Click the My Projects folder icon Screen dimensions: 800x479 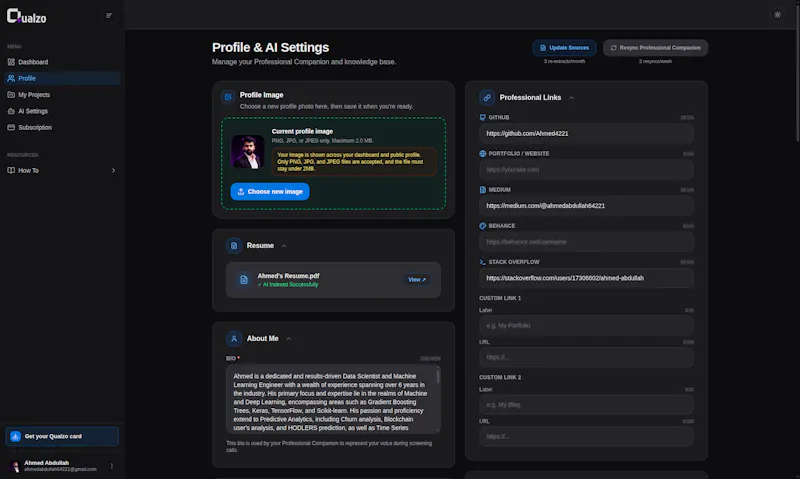[x=11, y=95]
